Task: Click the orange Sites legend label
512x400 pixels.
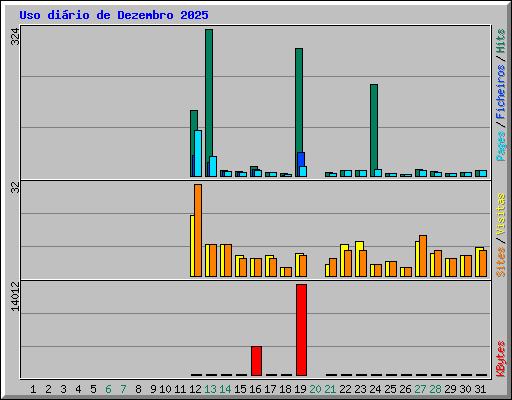Action: [x=500, y=262]
